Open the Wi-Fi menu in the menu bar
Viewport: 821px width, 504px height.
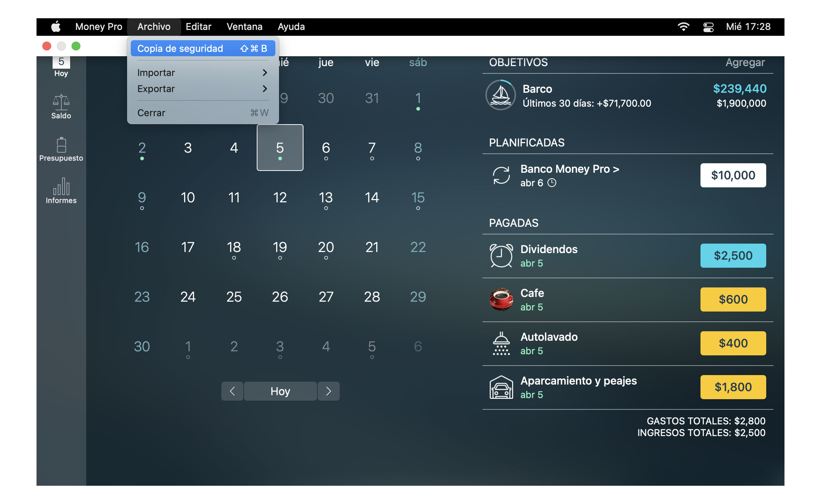click(683, 26)
